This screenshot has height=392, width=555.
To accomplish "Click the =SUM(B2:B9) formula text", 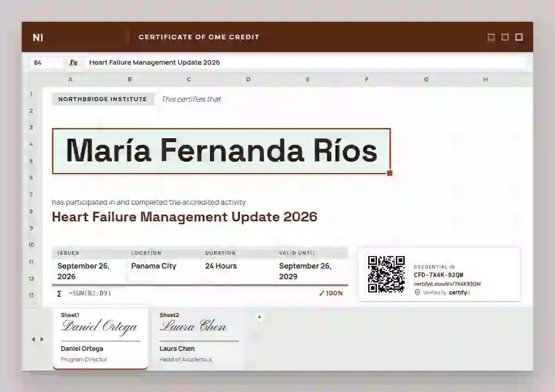I will pyautogui.click(x=90, y=294).
